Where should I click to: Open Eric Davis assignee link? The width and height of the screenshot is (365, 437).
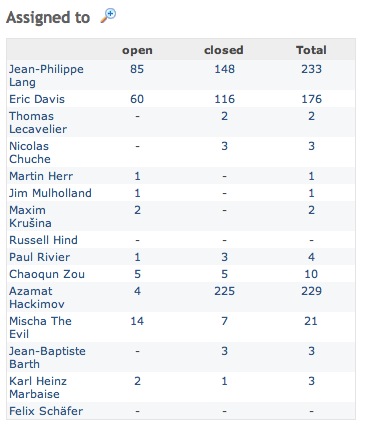coord(37,99)
